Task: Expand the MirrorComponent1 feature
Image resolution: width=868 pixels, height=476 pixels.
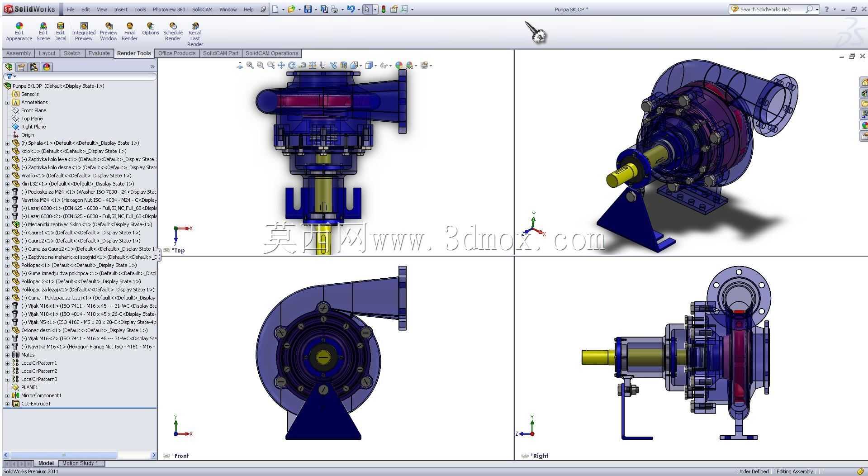Action: 7,396
